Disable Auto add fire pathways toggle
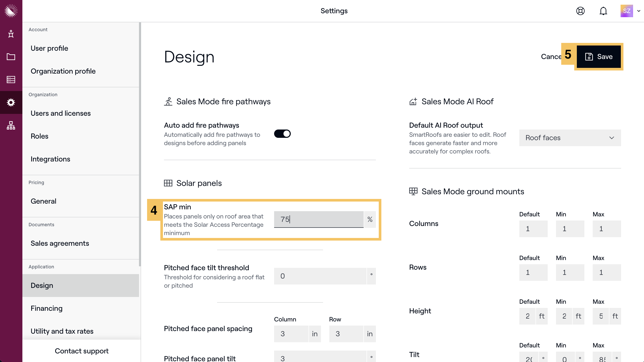The height and width of the screenshot is (362, 644). click(x=282, y=134)
